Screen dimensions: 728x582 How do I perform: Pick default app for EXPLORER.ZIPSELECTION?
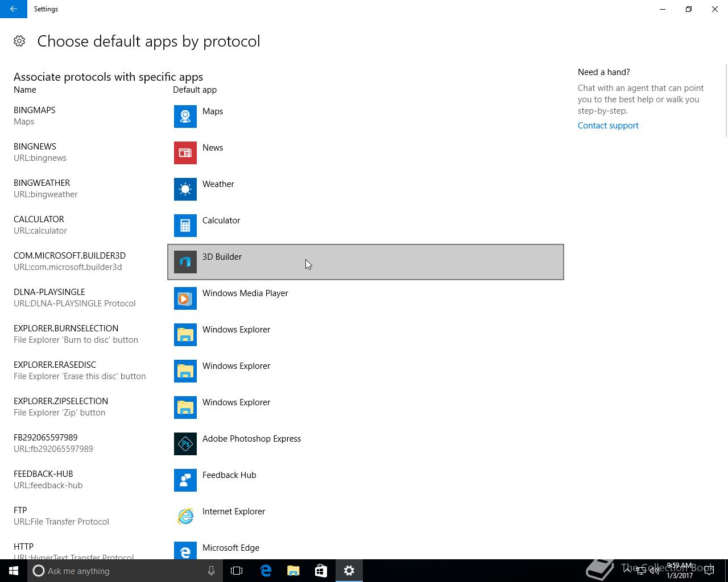click(x=236, y=408)
